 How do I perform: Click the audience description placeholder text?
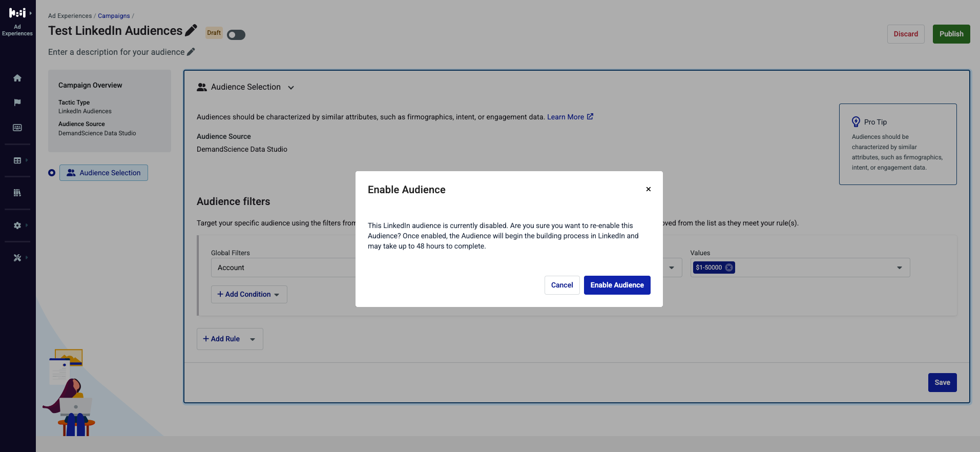coord(116,52)
